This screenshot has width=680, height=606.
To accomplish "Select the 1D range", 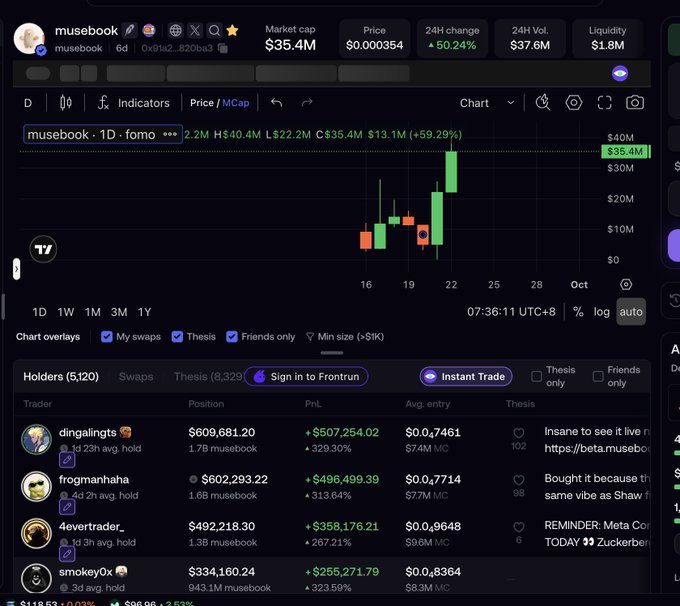I will click(39, 312).
